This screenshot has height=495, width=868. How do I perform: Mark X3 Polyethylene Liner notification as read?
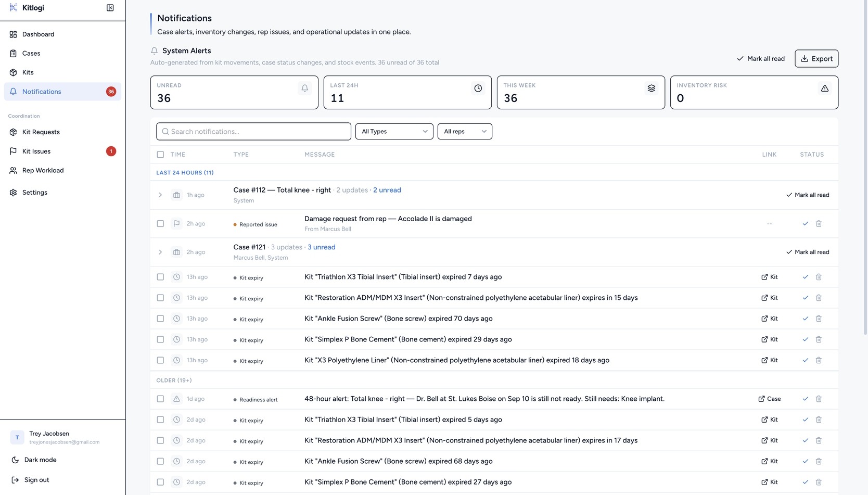(805, 360)
